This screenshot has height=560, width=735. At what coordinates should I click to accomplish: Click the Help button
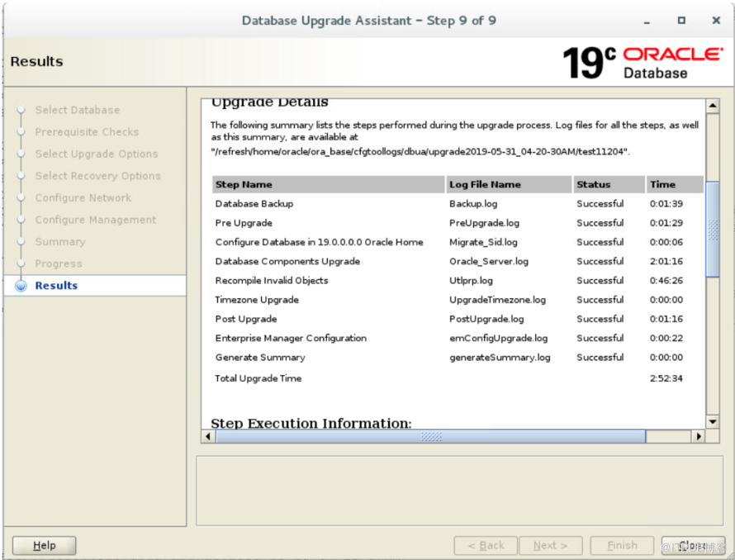pos(45,545)
